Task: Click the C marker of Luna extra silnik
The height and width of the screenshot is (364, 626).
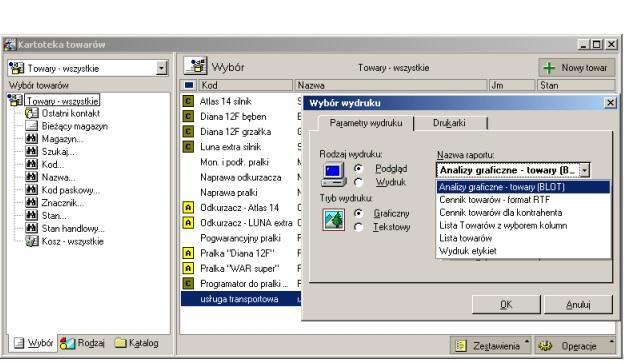Action: click(x=188, y=146)
